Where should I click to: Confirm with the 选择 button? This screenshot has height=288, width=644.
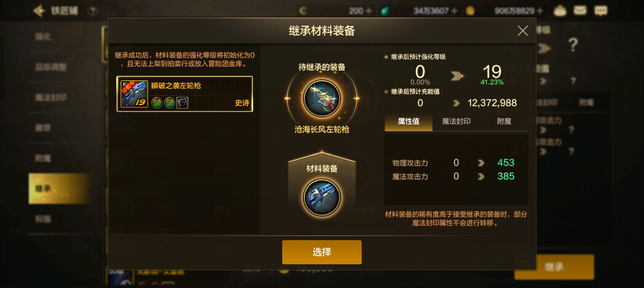coord(322,252)
